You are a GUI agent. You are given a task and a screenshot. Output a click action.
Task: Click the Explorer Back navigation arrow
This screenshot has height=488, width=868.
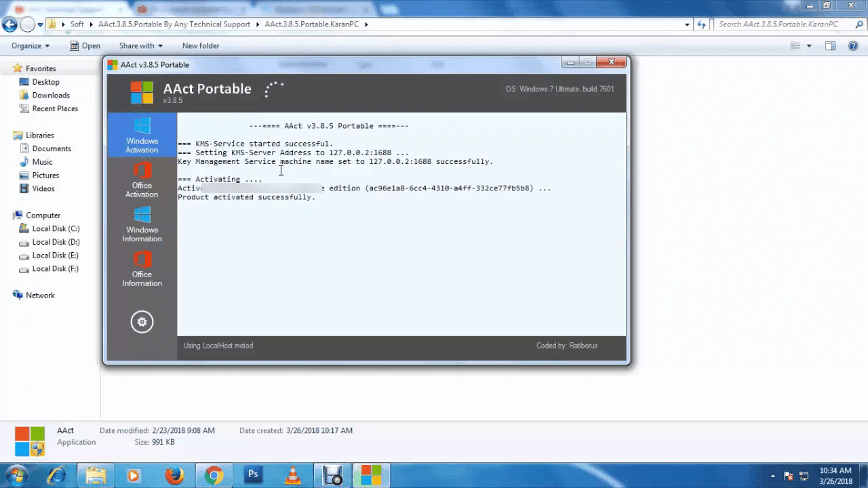pyautogui.click(x=9, y=25)
